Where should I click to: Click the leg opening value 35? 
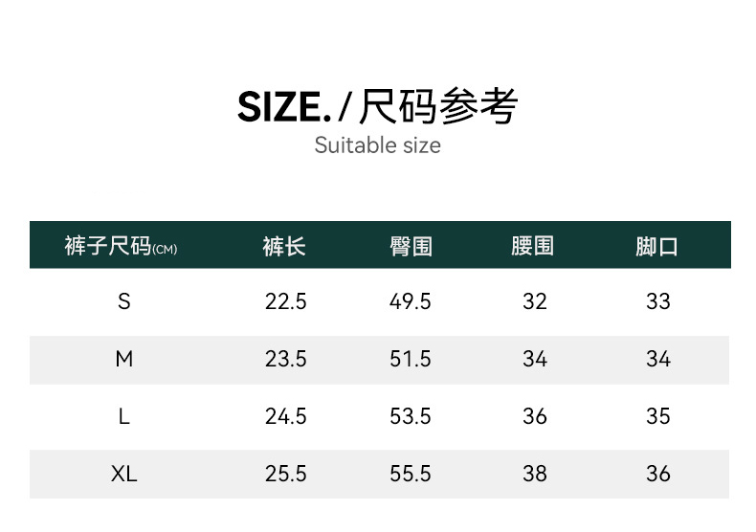coord(657,416)
